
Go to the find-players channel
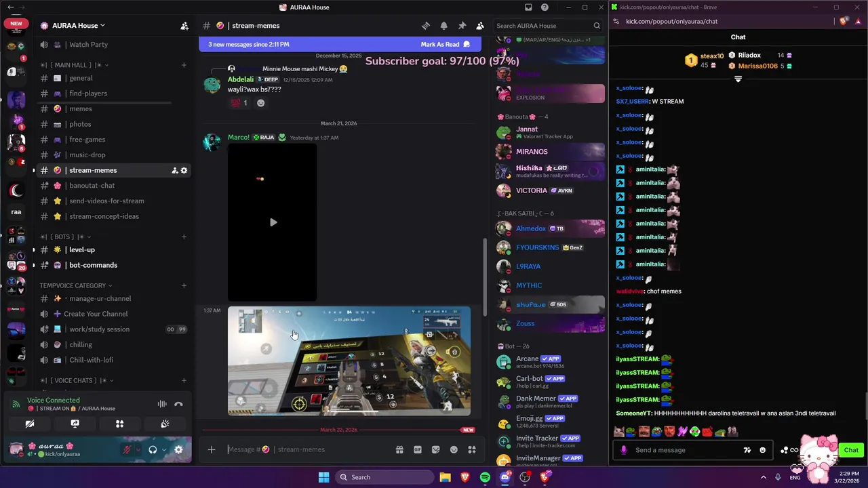pyautogui.click(x=113, y=94)
